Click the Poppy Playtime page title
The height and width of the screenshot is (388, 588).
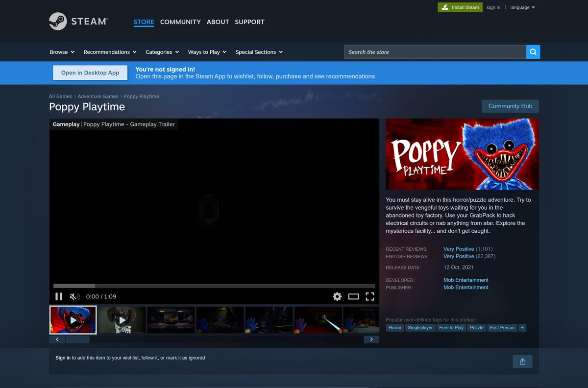(x=87, y=107)
